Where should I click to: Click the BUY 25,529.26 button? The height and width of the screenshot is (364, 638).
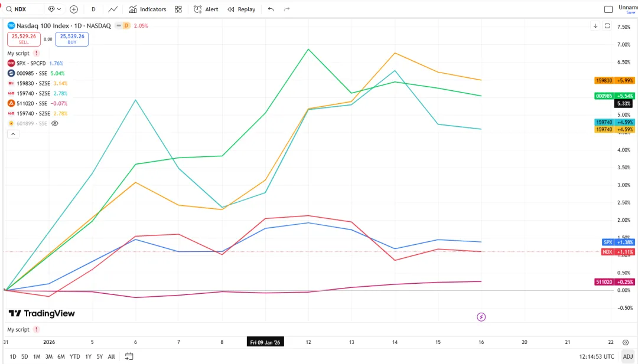72,39
